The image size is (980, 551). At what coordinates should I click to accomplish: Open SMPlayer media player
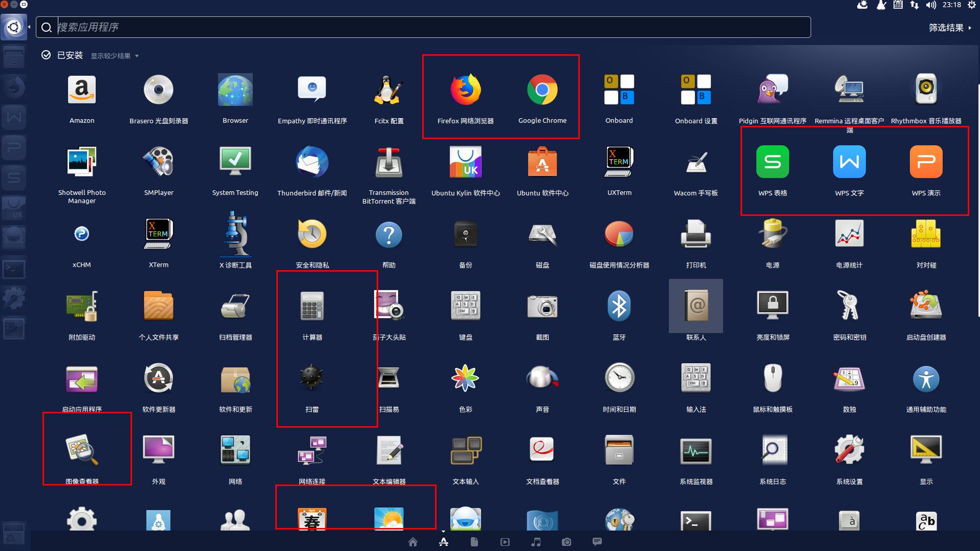(x=159, y=162)
